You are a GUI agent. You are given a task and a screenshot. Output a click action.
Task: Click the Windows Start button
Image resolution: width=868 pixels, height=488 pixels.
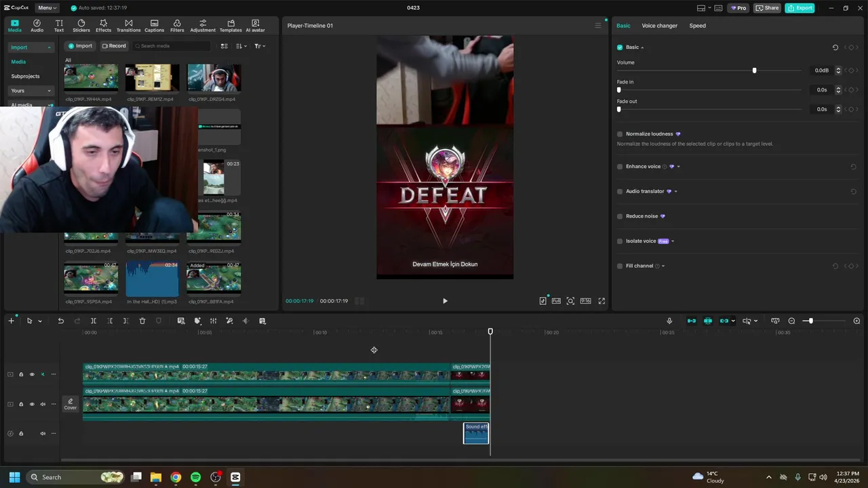tap(14, 477)
